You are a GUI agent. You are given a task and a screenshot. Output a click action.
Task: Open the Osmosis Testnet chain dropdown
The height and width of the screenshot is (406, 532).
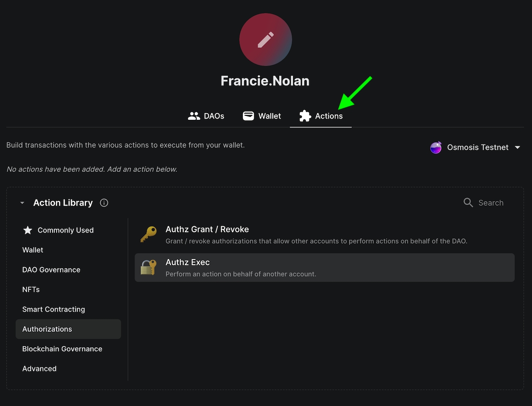[517, 147]
